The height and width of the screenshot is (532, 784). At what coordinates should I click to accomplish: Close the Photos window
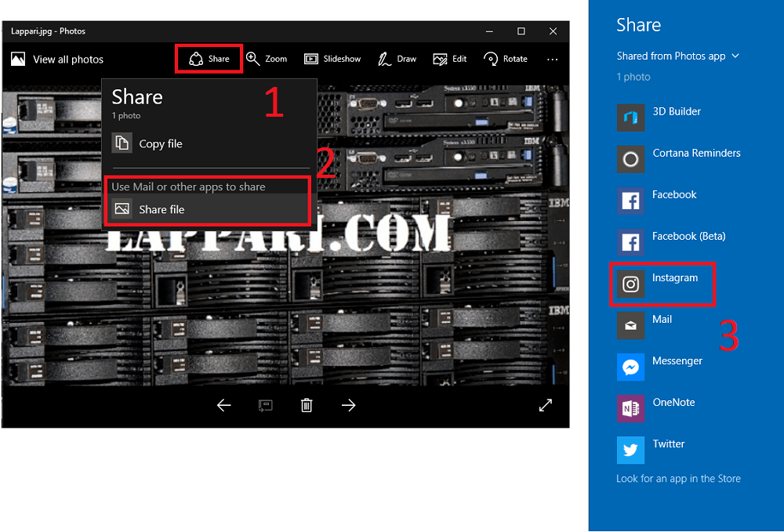tap(553, 31)
